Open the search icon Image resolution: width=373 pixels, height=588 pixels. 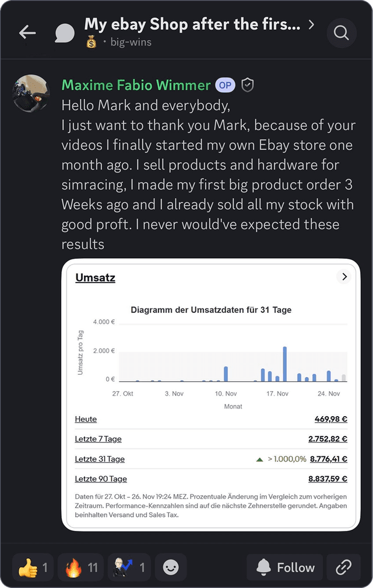pyautogui.click(x=342, y=33)
